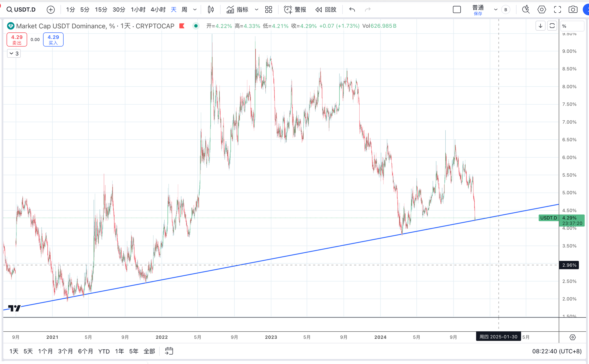This screenshot has width=589, height=364.
Task: Expand the collapsed indicators legend showing 3
Action: (x=14, y=54)
